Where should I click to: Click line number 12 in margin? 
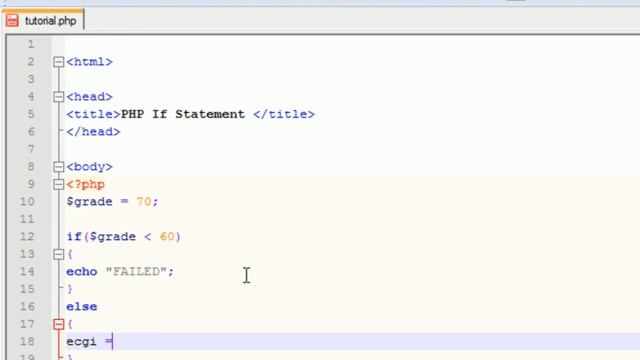27,237
